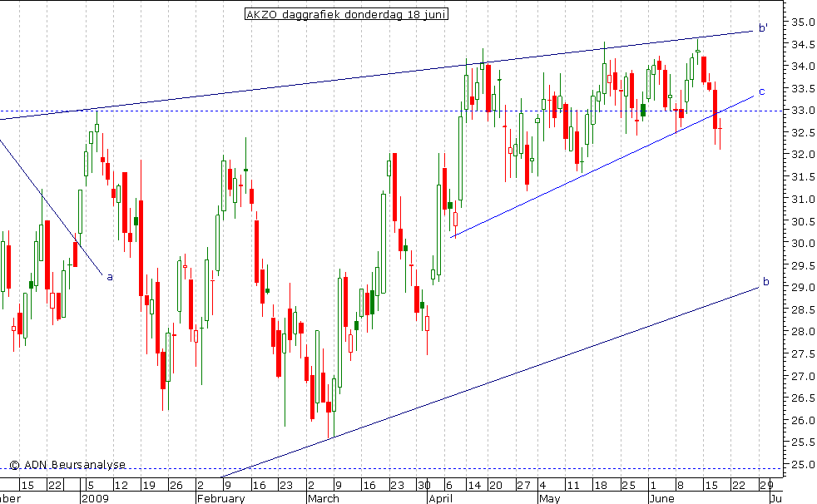
Task: Click the 33.5 price axis label
Action: coord(803,88)
